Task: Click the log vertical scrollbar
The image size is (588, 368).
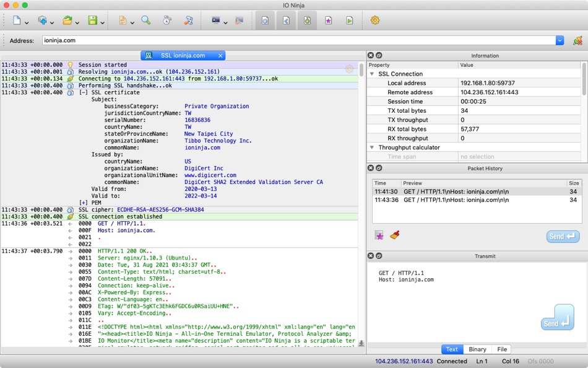Action: point(361,70)
